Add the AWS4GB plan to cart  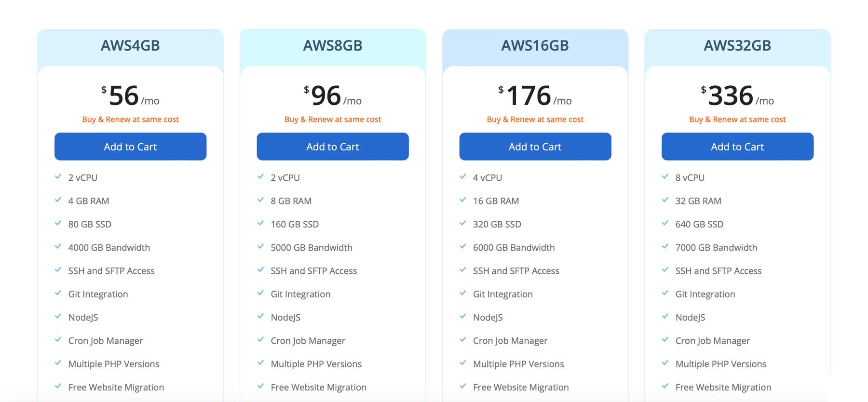(x=130, y=147)
